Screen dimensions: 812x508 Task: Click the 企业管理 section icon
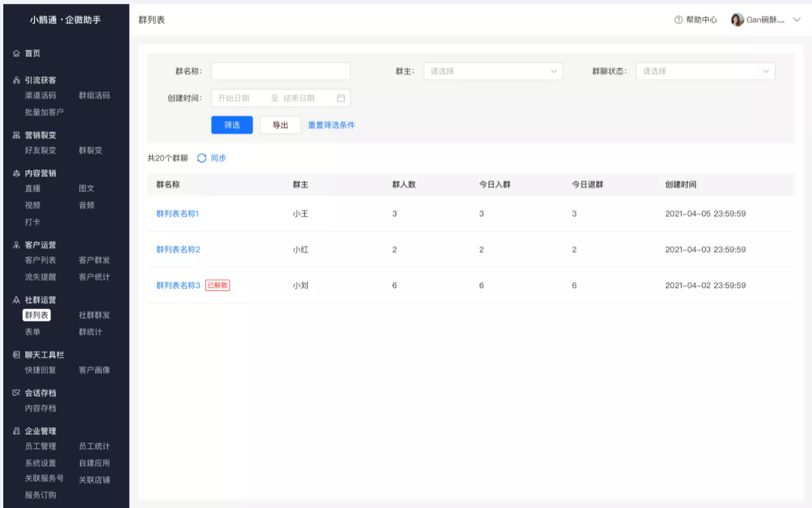(x=17, y=431)
